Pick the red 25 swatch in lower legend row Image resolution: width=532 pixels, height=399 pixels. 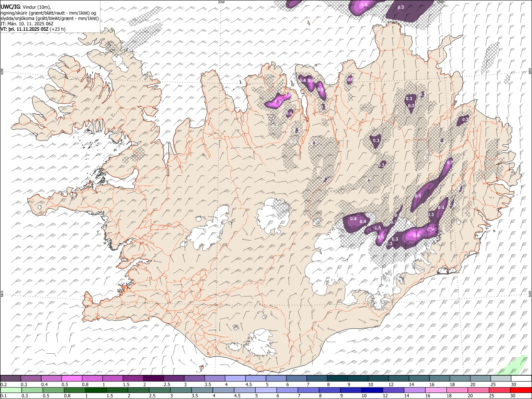(x=500, y=390)
